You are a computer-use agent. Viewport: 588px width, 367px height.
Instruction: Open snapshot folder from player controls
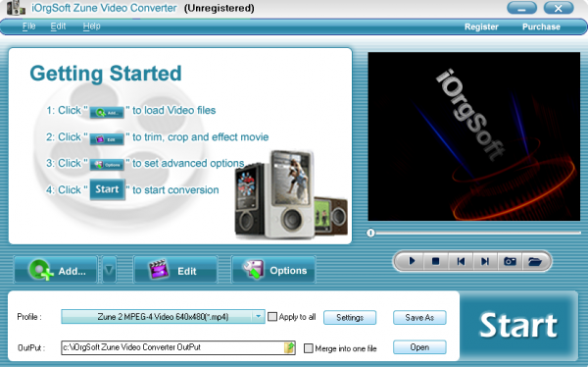click(x=534, y=261)
